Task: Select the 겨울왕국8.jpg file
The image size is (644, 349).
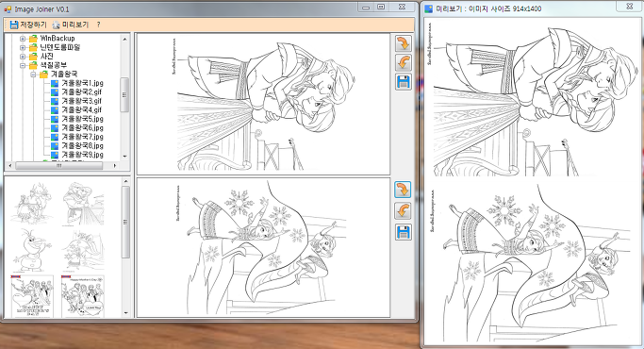Action: [82, 146]
